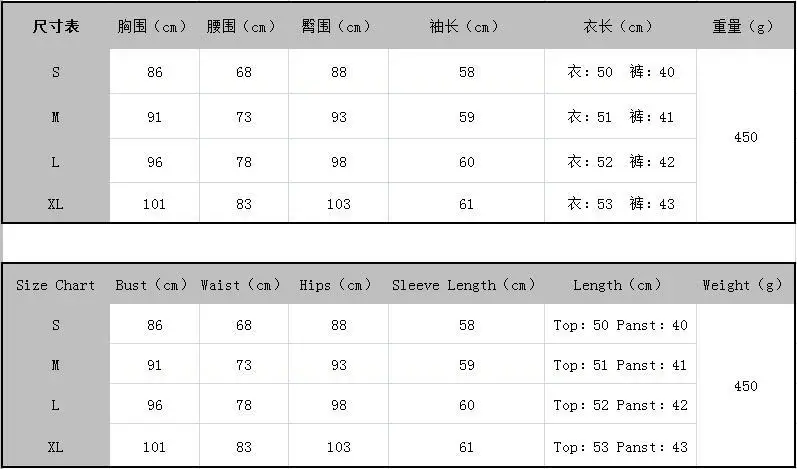
Task: Click the 腰围（cm） column header
Action: coord(243,26)
